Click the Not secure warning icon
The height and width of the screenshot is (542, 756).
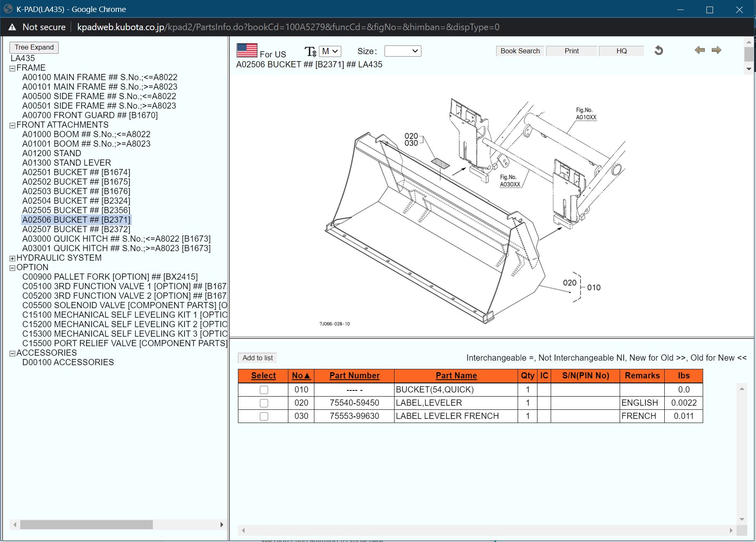[x=12, y=27]
